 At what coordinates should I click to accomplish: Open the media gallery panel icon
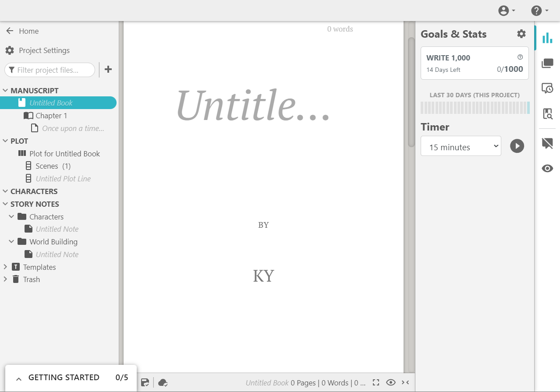547,64
